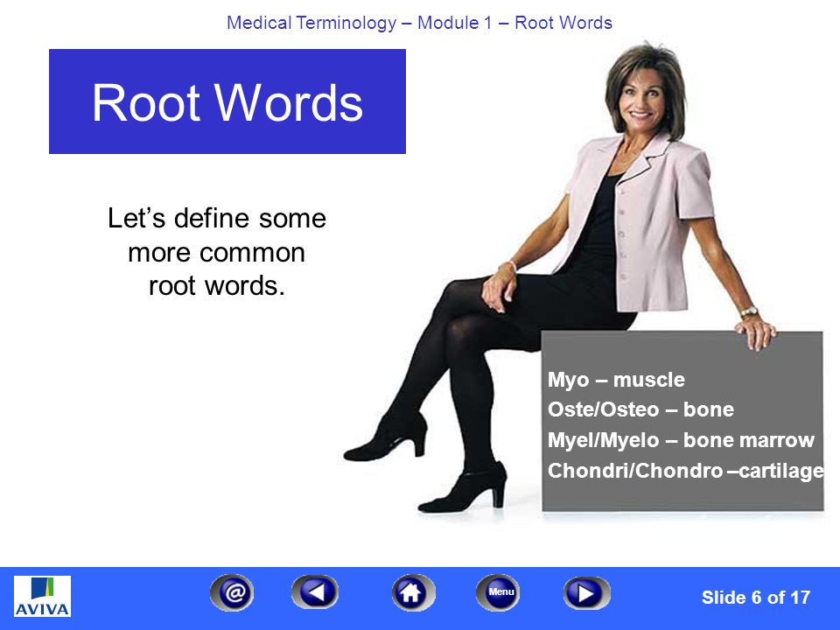Return to the home slide

pos(413,592)
